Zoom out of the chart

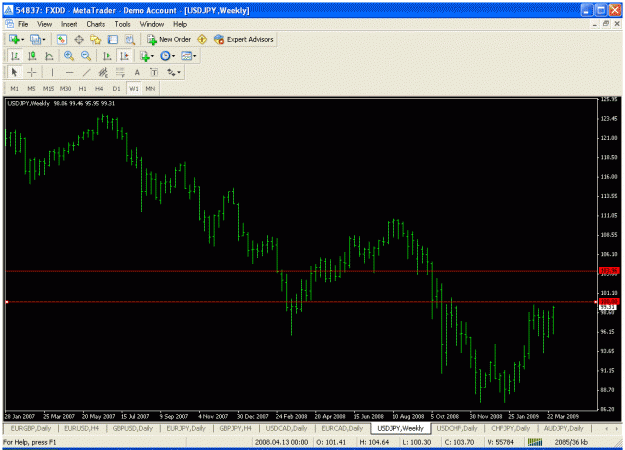pos(86,56)
